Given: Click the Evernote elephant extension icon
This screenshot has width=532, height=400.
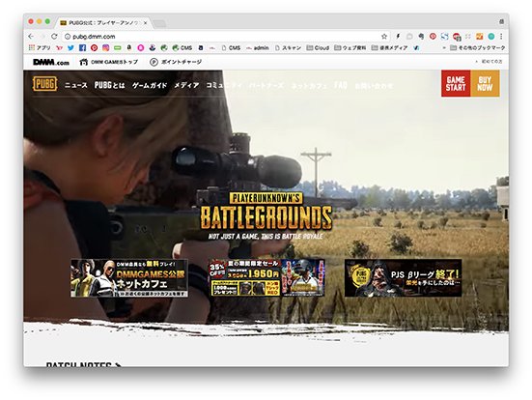Looking at the screenshot, I should click(421, 37).
